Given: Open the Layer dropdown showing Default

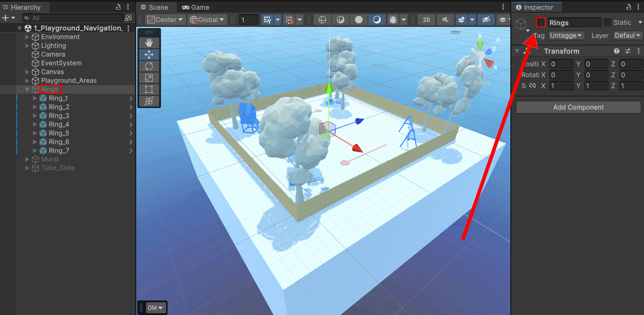Looking at the screenshot, I should [627, 36].
